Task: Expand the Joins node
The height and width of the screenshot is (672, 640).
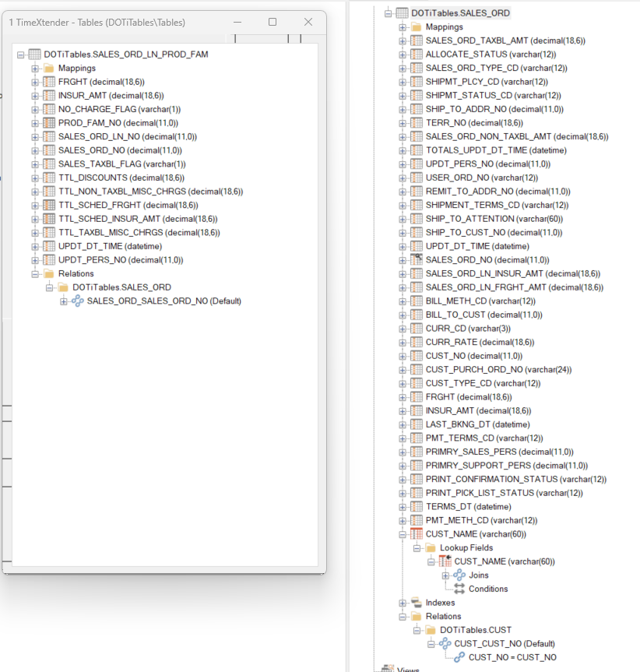Action: coord(445,575)
